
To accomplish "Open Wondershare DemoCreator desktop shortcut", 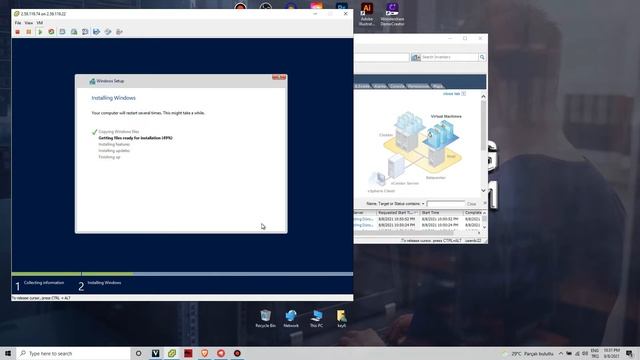I will point(392,14).
